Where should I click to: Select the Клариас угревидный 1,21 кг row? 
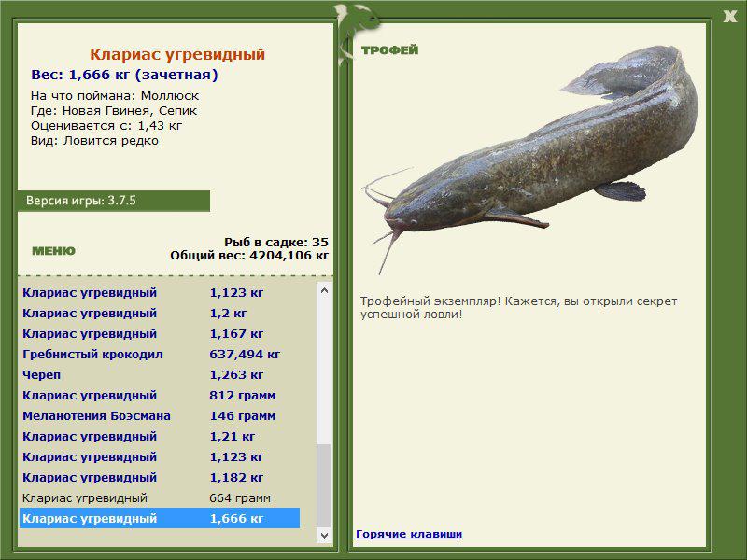pyautogui.click(x=160, y=436)
